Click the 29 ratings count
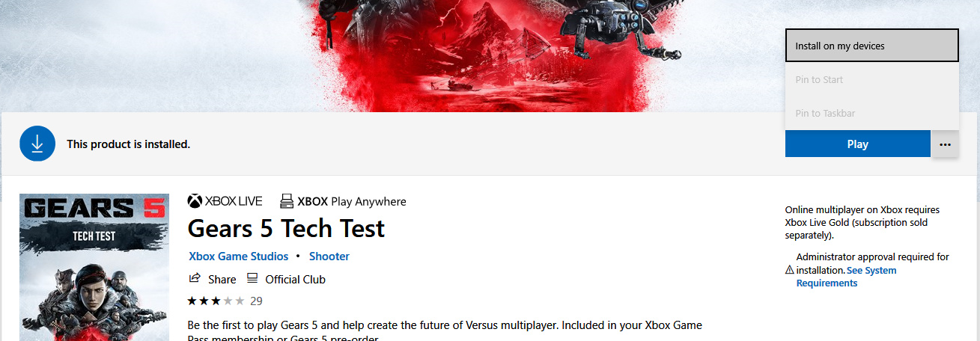Image resolution: width=980 pixels, height=341 pixels. pos(256,301)
